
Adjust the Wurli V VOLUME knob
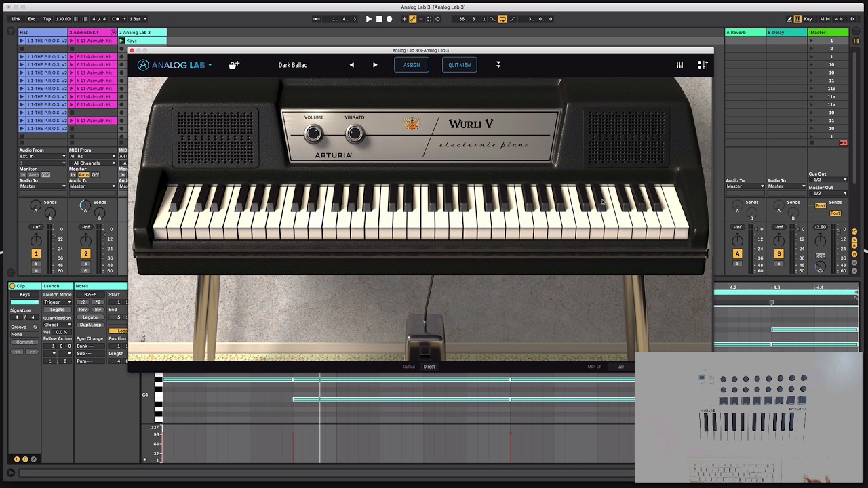tap(313, 134)
